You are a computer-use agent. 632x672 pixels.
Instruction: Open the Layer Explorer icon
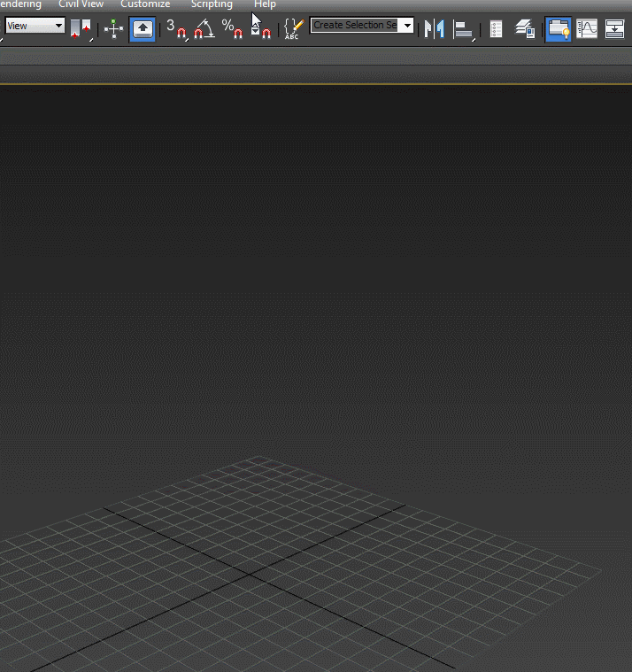(x=525, y=28)
